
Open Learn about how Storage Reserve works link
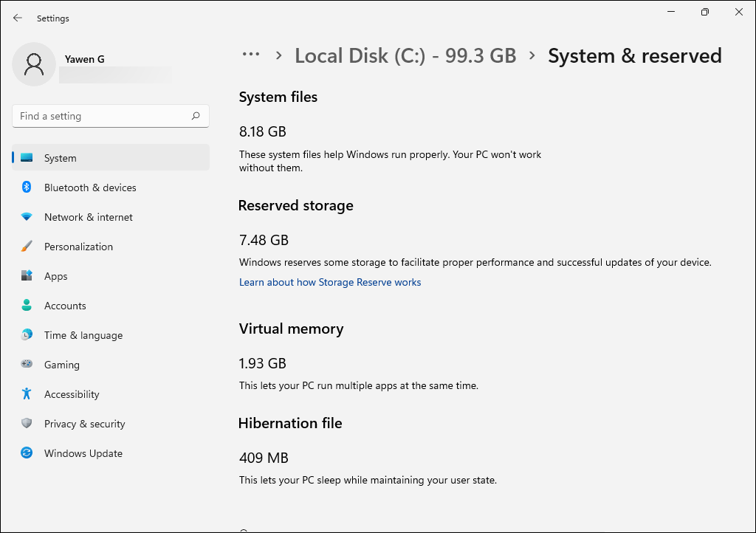tap(330, 283)
